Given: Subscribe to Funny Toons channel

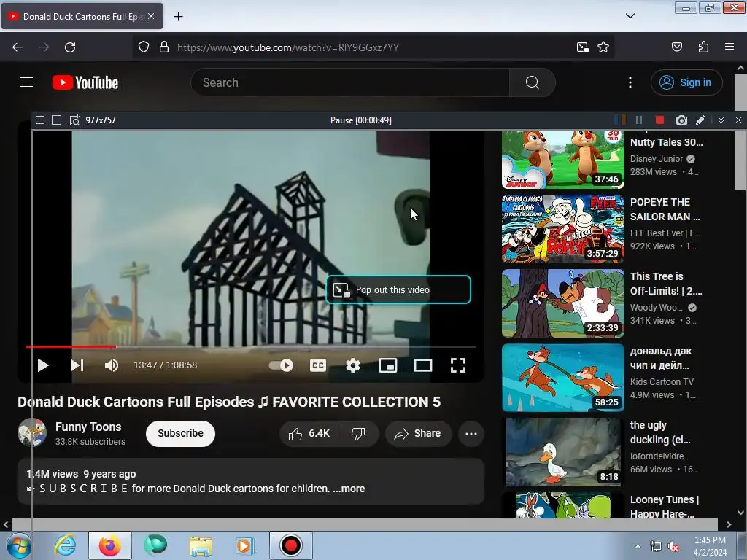Looking at the screenshot, I should [181, 433].
